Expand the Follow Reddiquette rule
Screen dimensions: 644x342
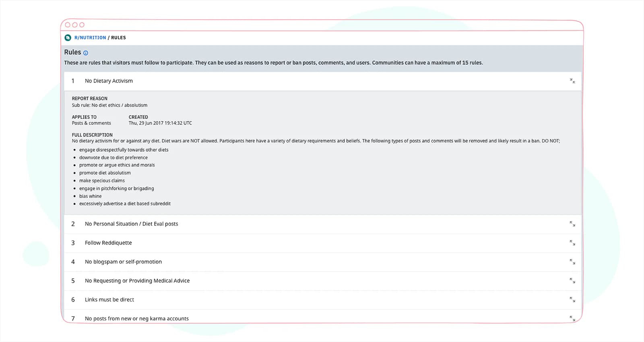572,243
